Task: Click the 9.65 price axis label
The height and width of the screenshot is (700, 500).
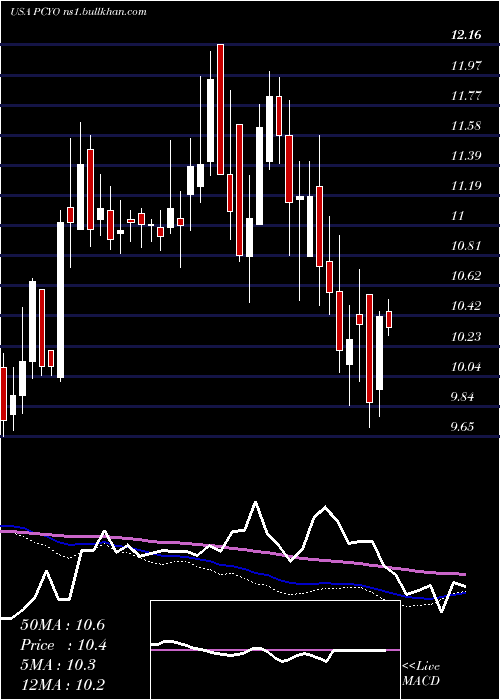Action: coord(462,427)
